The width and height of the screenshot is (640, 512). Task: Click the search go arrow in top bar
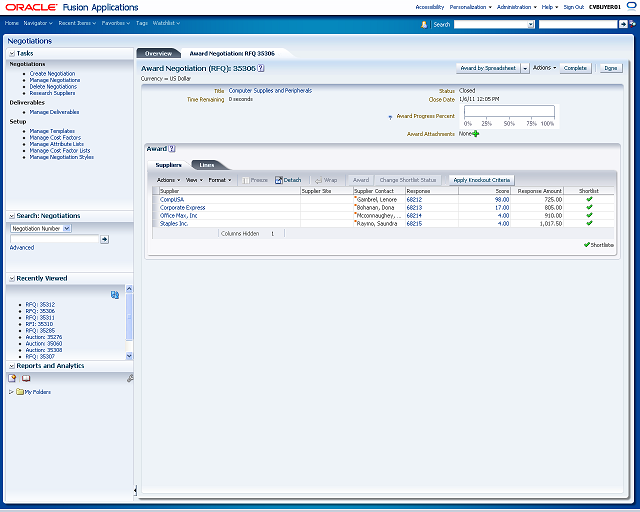pyautogui.click(x=623, y=24)
